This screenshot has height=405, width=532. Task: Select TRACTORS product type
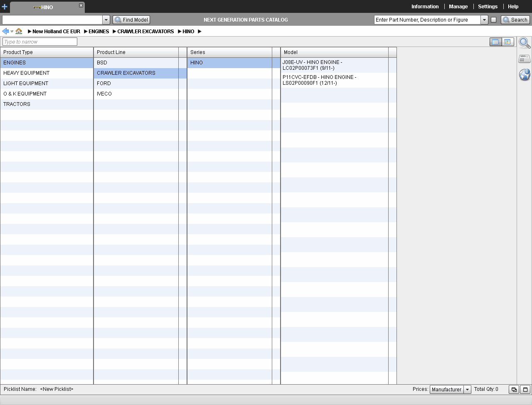click(x=47, y=104)
